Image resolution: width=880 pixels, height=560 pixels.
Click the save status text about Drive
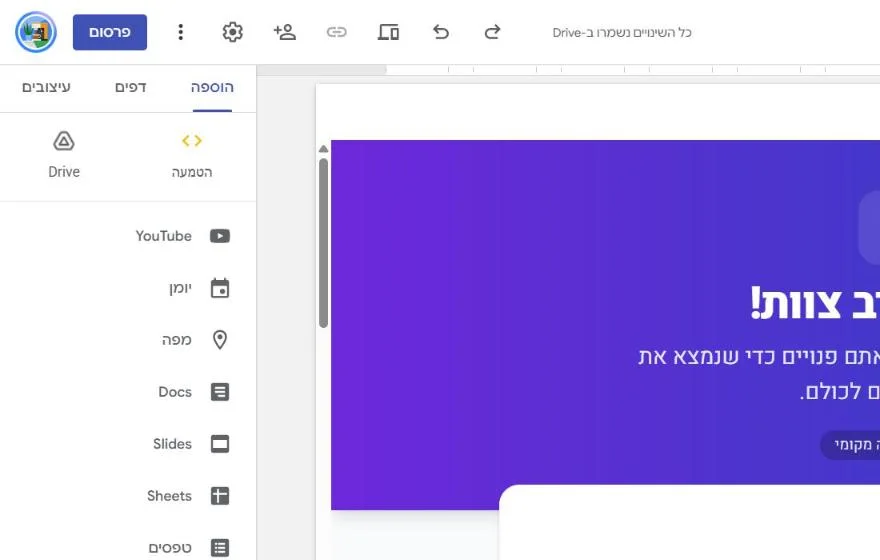click(622, 33)
